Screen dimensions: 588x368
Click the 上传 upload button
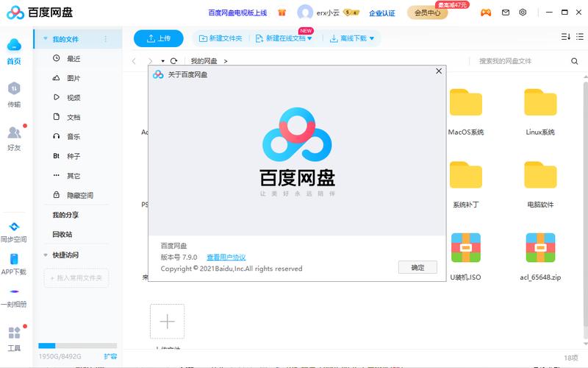(159, 38)
